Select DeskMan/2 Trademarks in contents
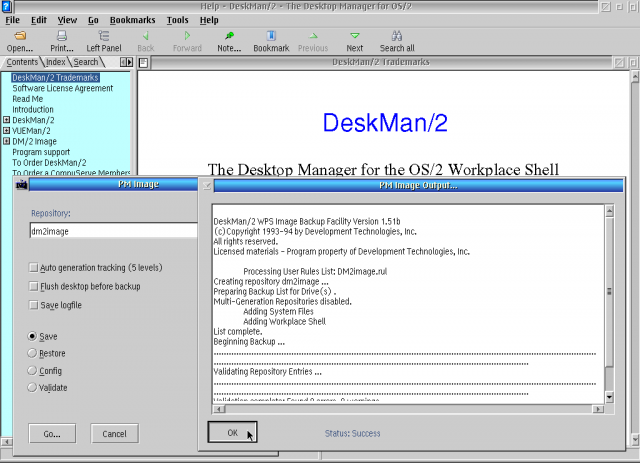 click(x=55, y=78)
